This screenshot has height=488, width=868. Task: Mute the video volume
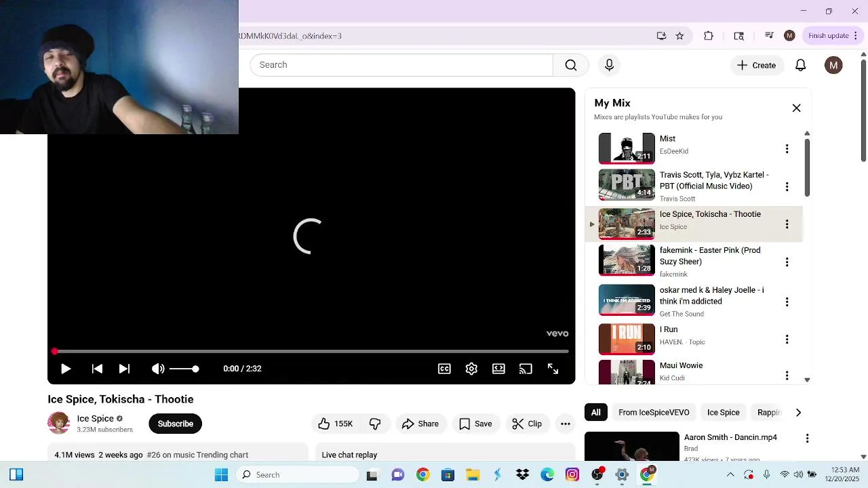point(158,369)
